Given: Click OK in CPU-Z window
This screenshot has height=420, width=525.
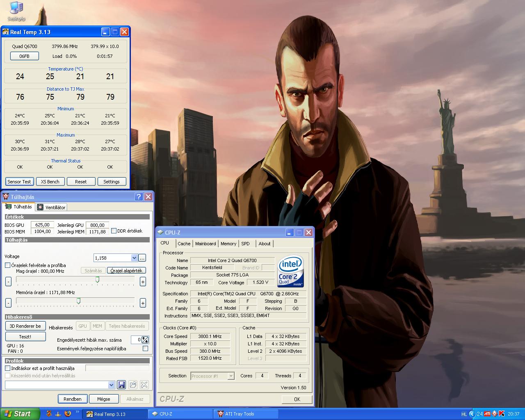Looking at the screenshot, I should pyautogui.click(x=297, y=399).
